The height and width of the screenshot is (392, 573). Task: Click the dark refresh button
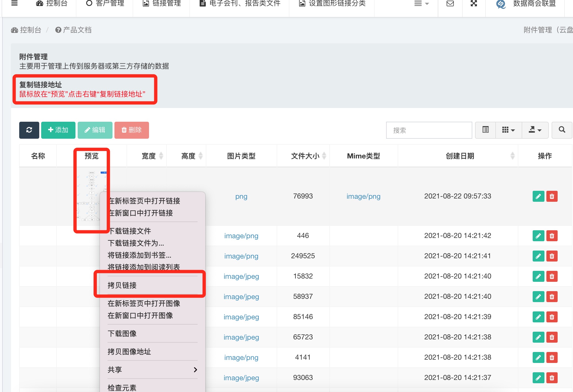coord(29,130)
